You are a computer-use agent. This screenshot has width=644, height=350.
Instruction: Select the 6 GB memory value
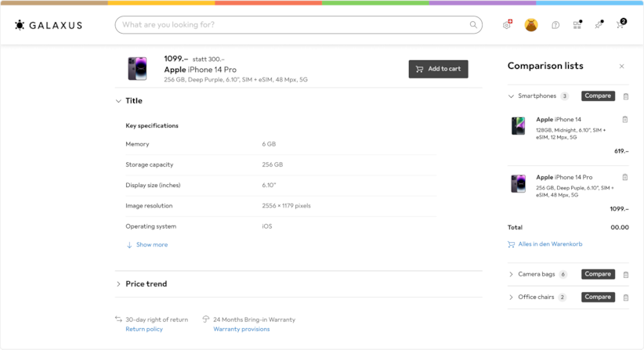(x=269, y=144)
